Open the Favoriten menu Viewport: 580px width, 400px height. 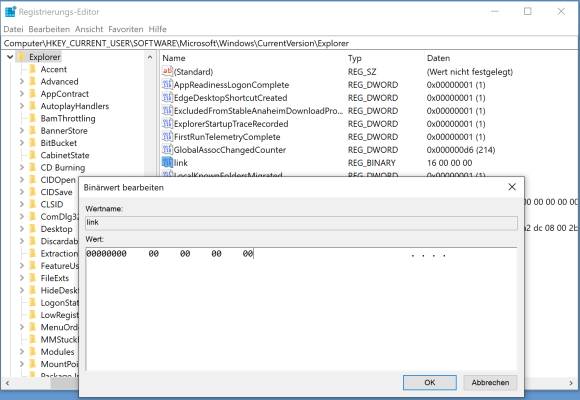126,29
